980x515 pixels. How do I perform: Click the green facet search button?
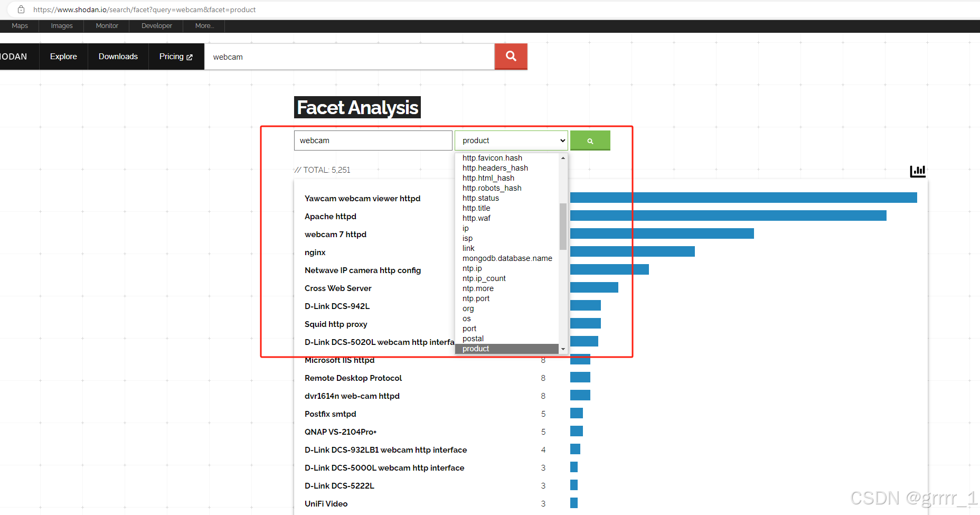coord(590,141)
